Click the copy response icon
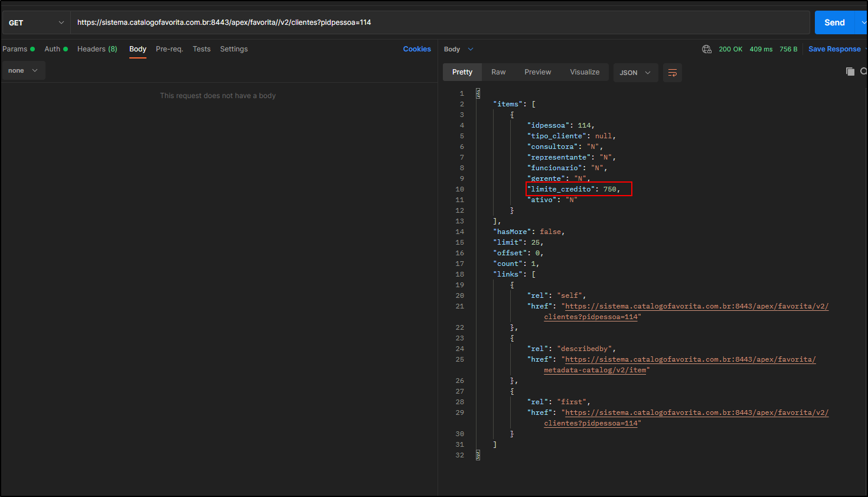 [850, 72]
